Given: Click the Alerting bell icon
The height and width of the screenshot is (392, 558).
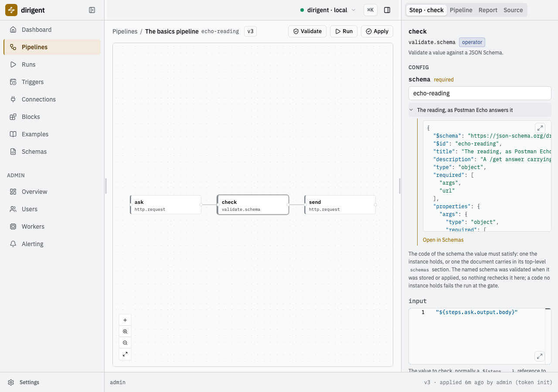Looking at the screenshot, I should coord(13,244).
